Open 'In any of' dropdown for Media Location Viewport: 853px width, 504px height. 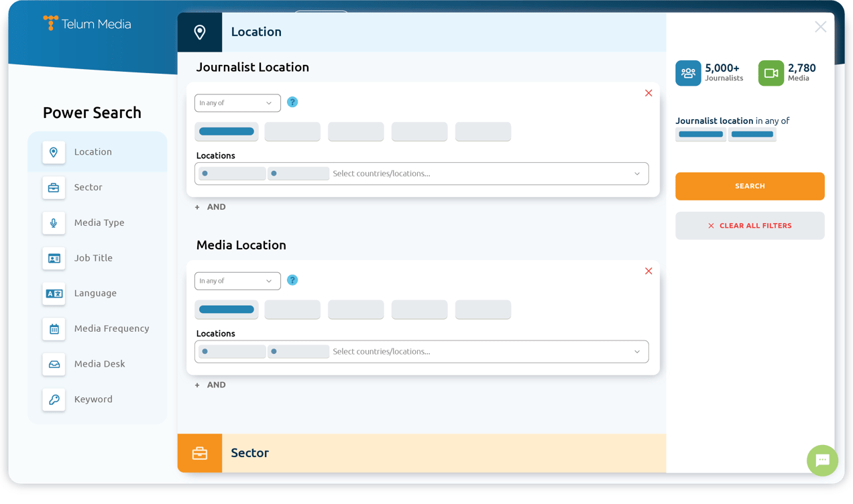point(237,281)
